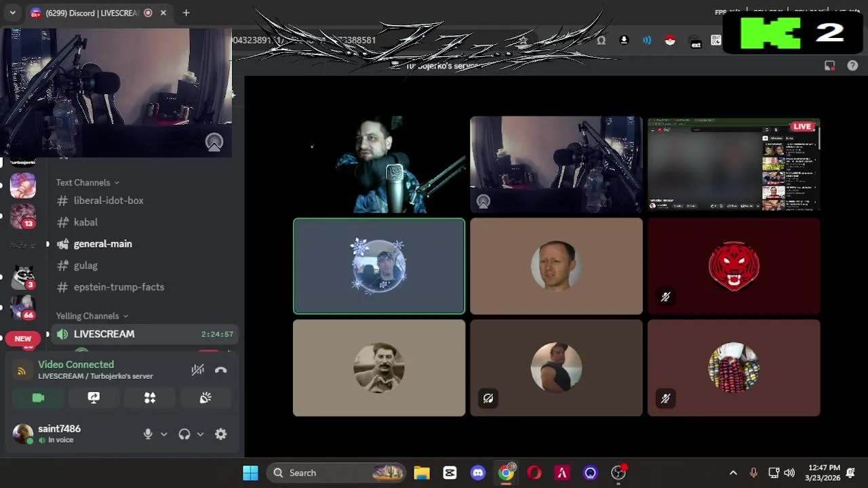Click the taskbar Search box
Viewport: 868px width, 488px height.
pos(336,473)
